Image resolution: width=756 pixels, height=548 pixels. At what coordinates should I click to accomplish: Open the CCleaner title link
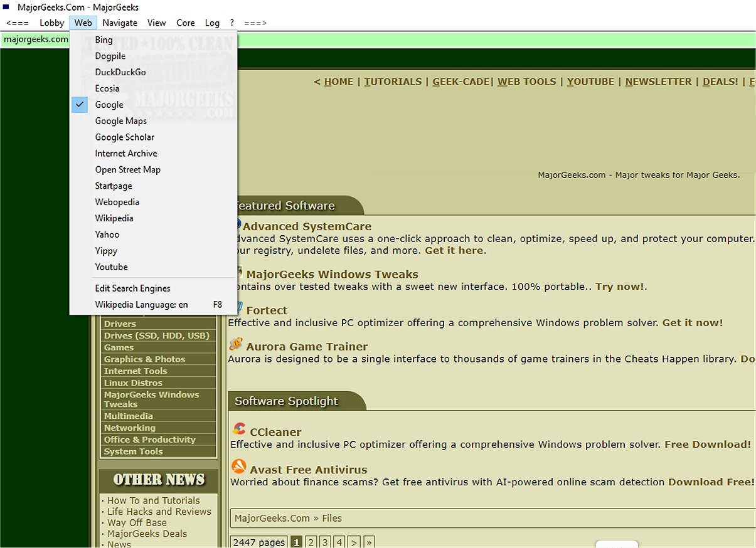point(275,432)
